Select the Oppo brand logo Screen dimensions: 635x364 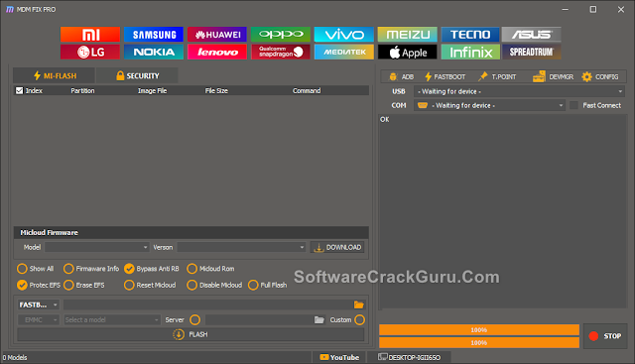(x=281, y=35)
